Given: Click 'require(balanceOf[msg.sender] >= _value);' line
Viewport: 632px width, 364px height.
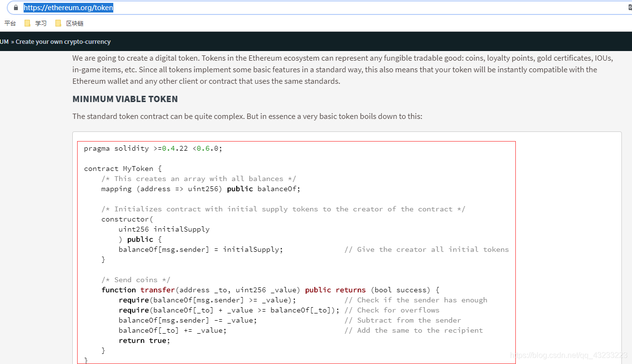Looking at the screenshot, I should tap(207, 300).
